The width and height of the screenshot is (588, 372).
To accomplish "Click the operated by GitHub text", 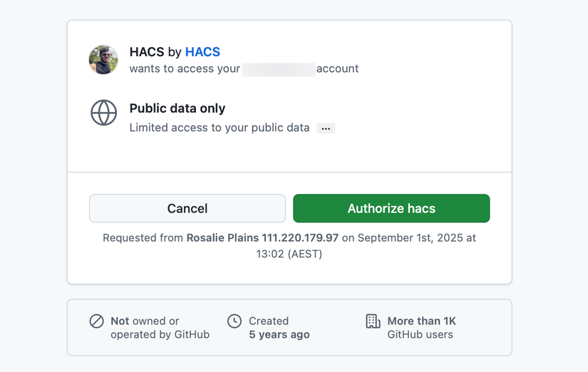I will point(160,334).
